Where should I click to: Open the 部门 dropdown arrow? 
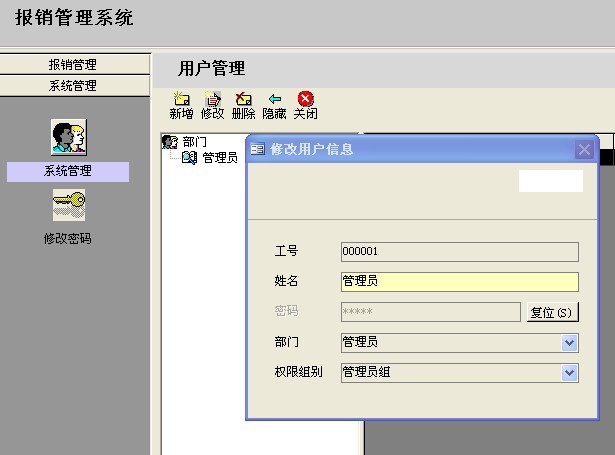[570, 343]
